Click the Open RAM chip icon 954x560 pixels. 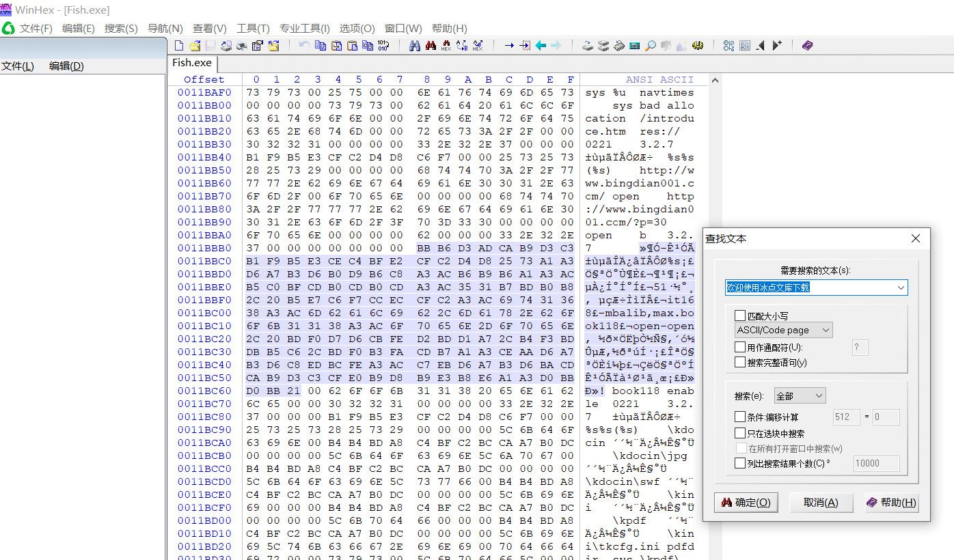618,46
